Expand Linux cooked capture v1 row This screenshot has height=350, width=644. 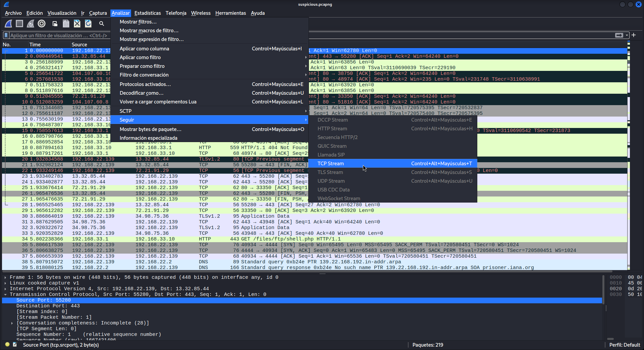(x=5, y=283)
